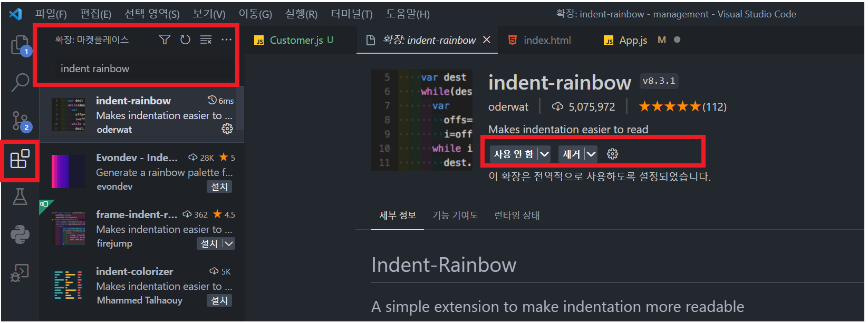
Task: Click the 112 ratings star row
Action: (x=682, y=107)
